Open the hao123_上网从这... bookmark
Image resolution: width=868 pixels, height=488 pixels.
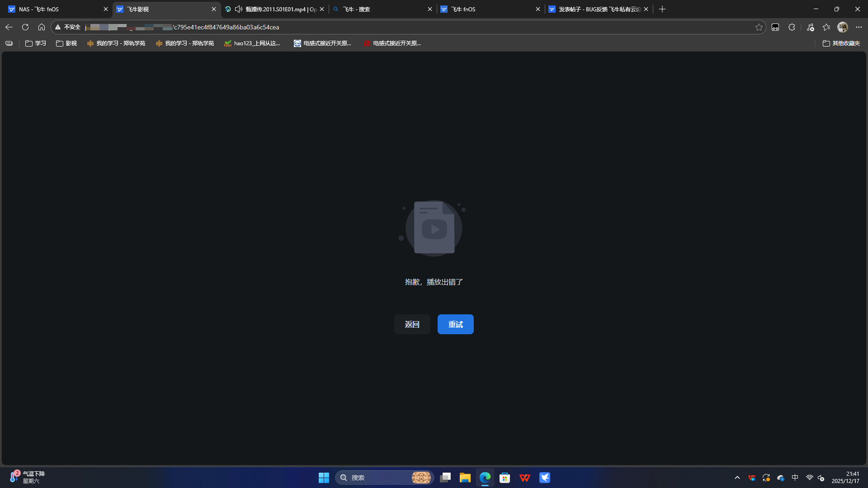point(252,43)
